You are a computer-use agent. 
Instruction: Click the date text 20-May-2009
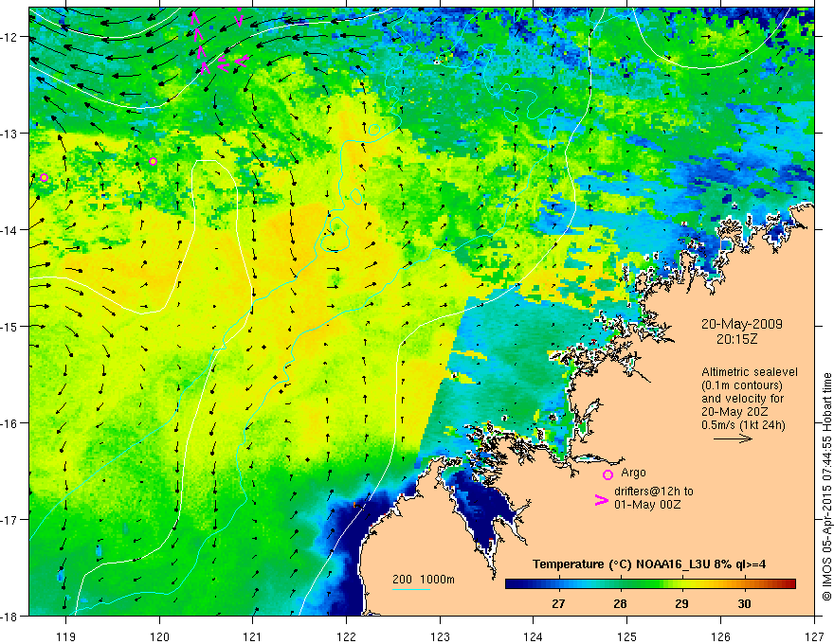coord(741,324)
